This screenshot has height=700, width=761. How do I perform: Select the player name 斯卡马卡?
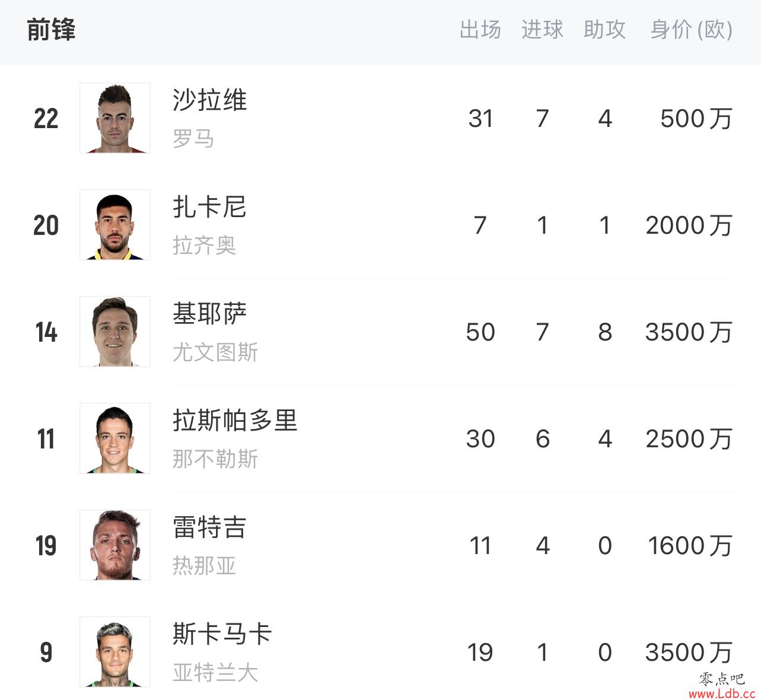[222, 634]
